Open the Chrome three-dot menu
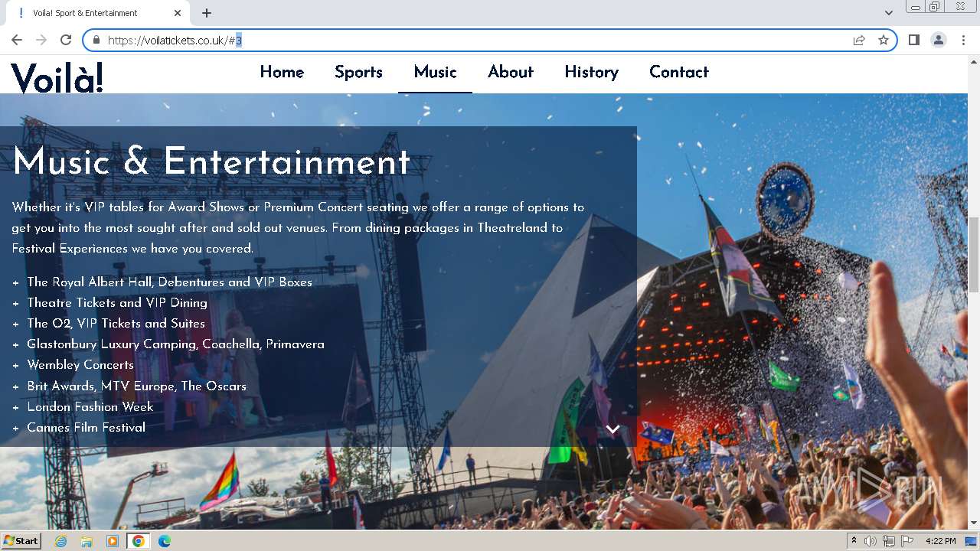Screen dimensions: 980x551 [963, 40]
